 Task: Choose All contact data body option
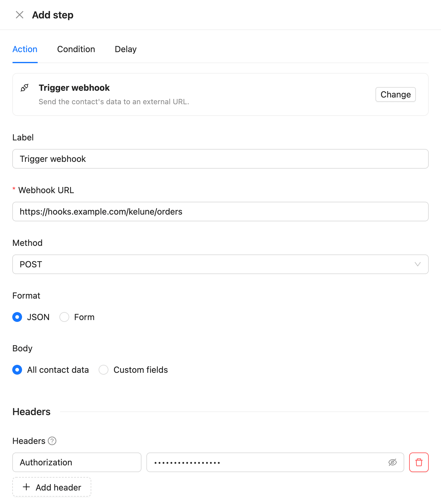tap(17, 370)
